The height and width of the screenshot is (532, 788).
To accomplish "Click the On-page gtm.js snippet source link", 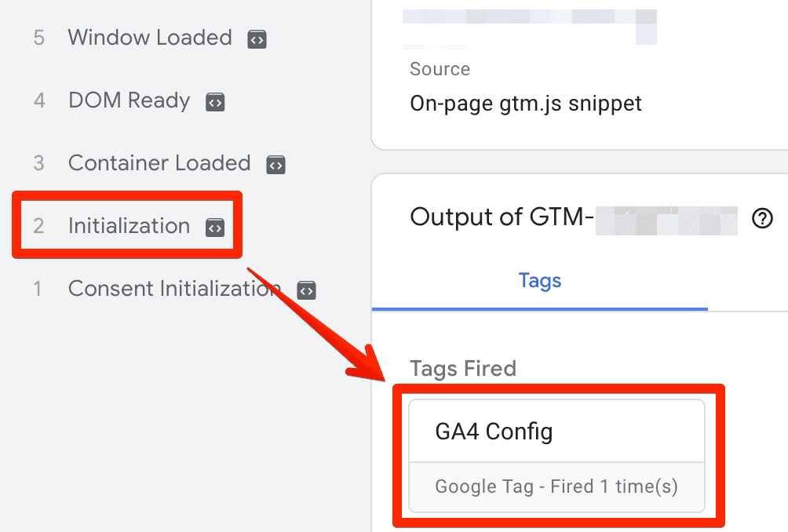I will (525, 103).
